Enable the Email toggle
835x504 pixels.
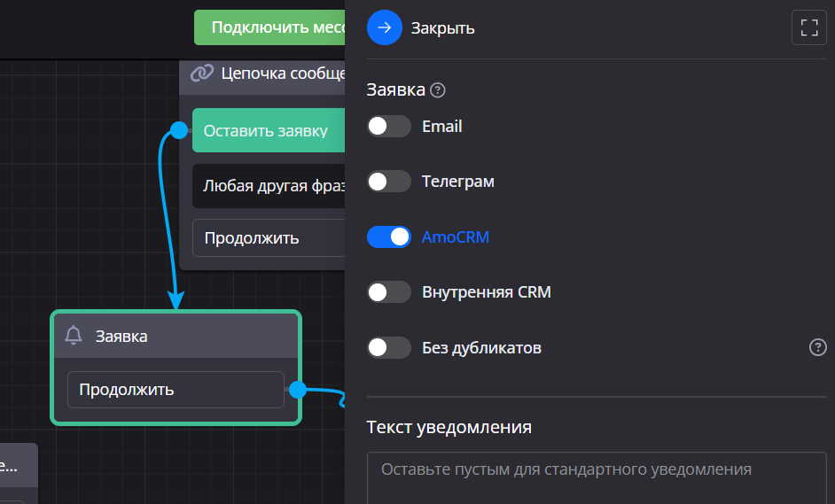coord(389,127)
